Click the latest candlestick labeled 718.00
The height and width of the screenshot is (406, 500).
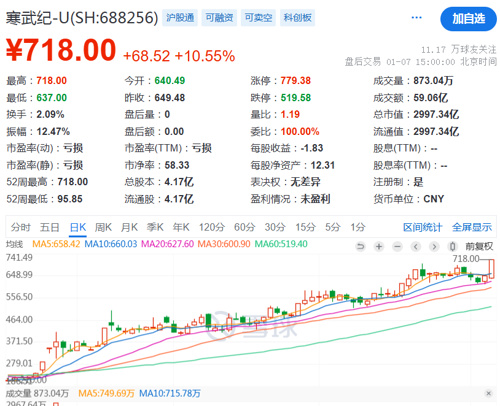491,269
